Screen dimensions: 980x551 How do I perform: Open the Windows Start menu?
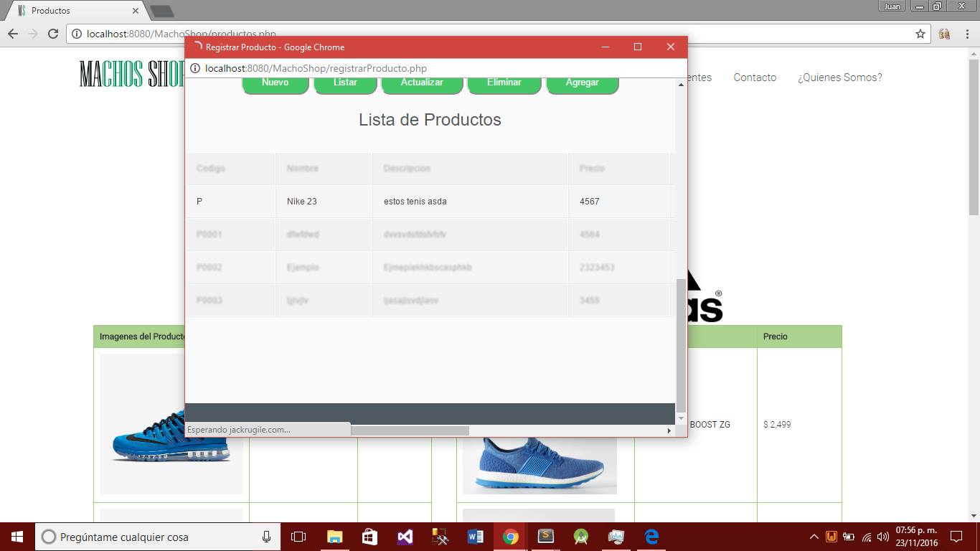tap(17, 537)
